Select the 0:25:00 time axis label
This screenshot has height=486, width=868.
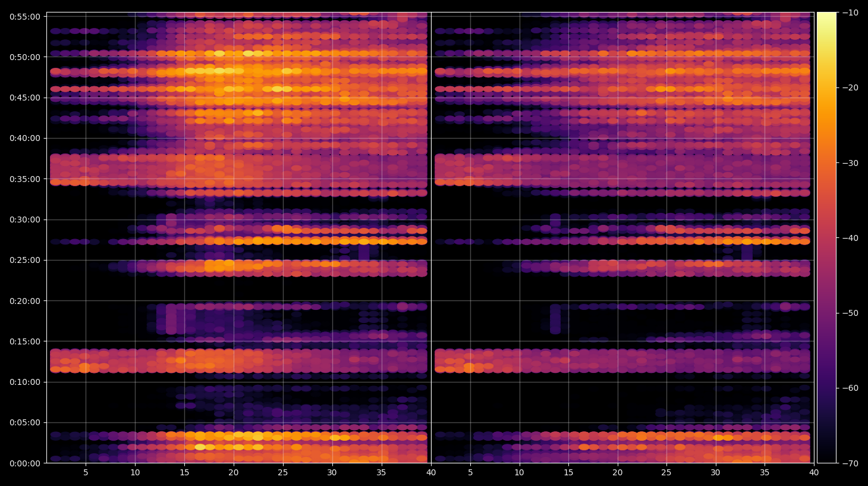pyautogui.click(x=25, y=260)
